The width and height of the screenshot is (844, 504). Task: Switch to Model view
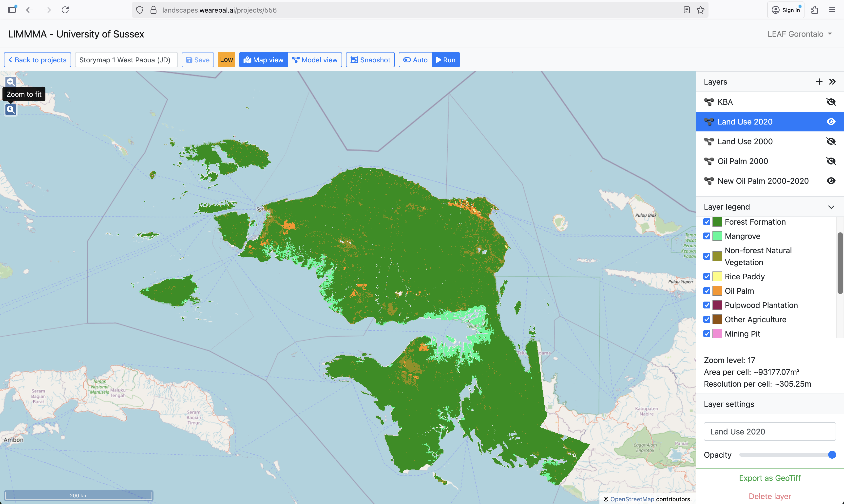click(x=315, y=60)
